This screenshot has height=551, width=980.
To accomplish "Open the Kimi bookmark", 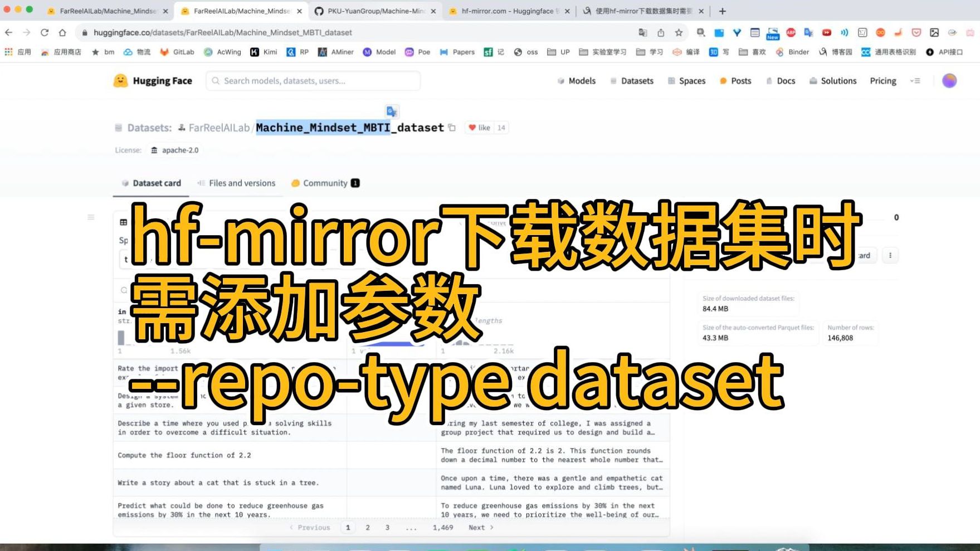I will pos(264,52).
